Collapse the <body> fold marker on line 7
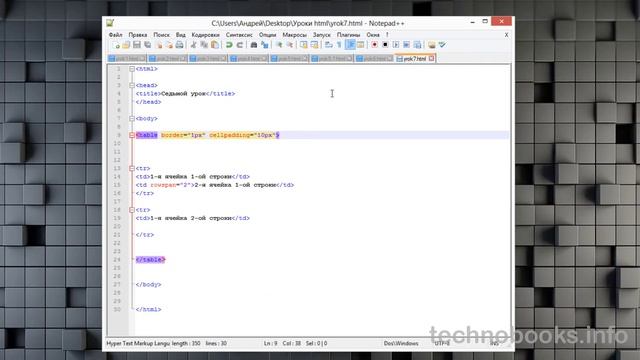 click(132, 118)
